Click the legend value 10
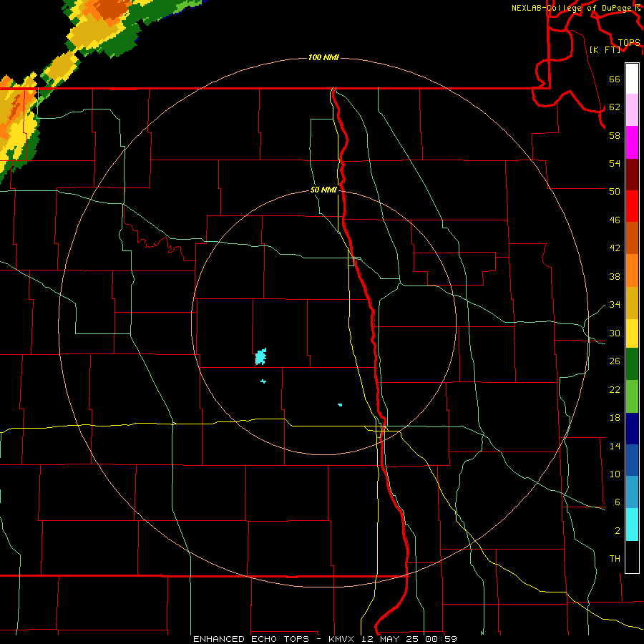644x644 pixels. pyautogui.click(x=615, y=474)
